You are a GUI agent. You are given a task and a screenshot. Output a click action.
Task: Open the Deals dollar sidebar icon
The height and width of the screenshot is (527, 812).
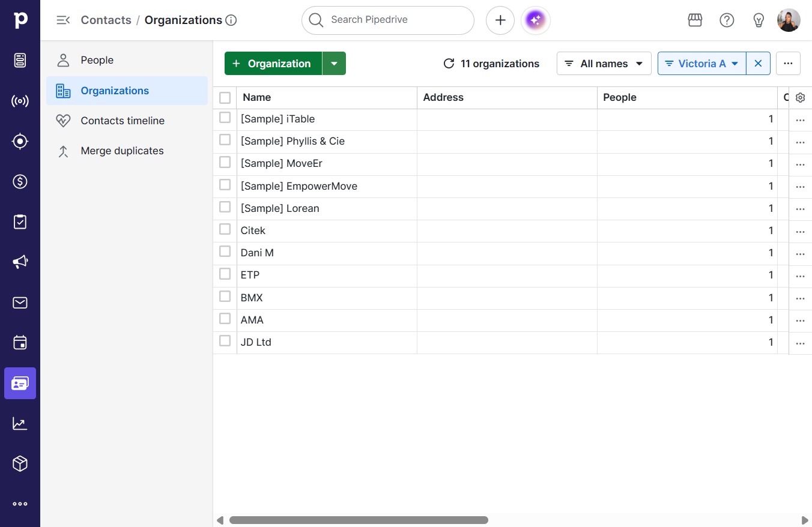pos(20,181)
